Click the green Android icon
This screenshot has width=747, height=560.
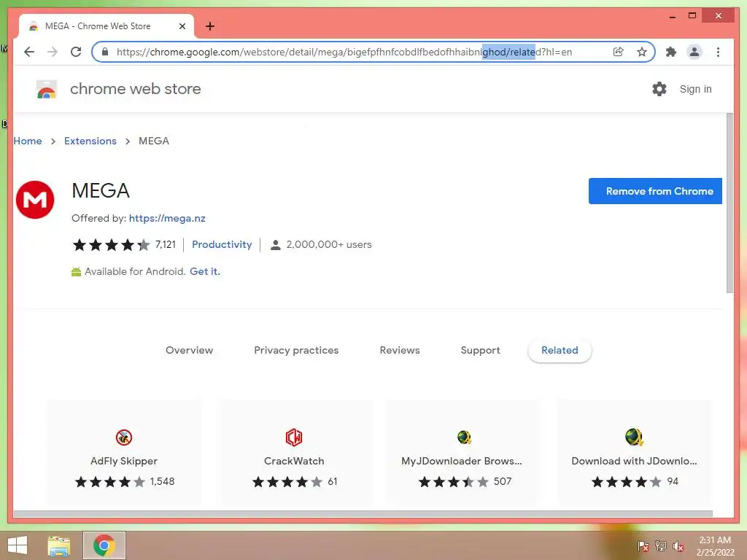tap(76, 272)
